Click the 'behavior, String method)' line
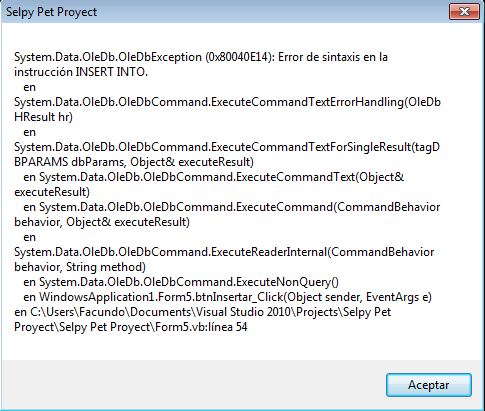This screenshot has width=485, height=411. [x=80, y=267]
